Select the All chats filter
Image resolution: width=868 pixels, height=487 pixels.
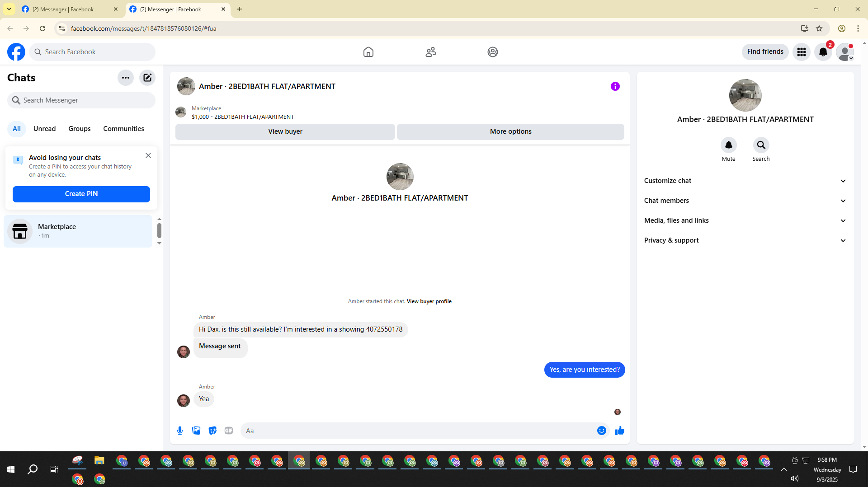pos(17,129)
